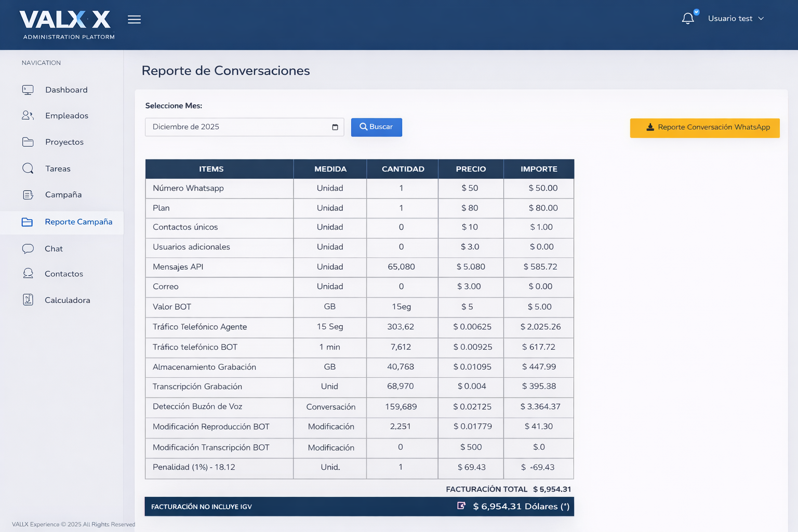Click the Contactos headset icon

tap(28, 273)
